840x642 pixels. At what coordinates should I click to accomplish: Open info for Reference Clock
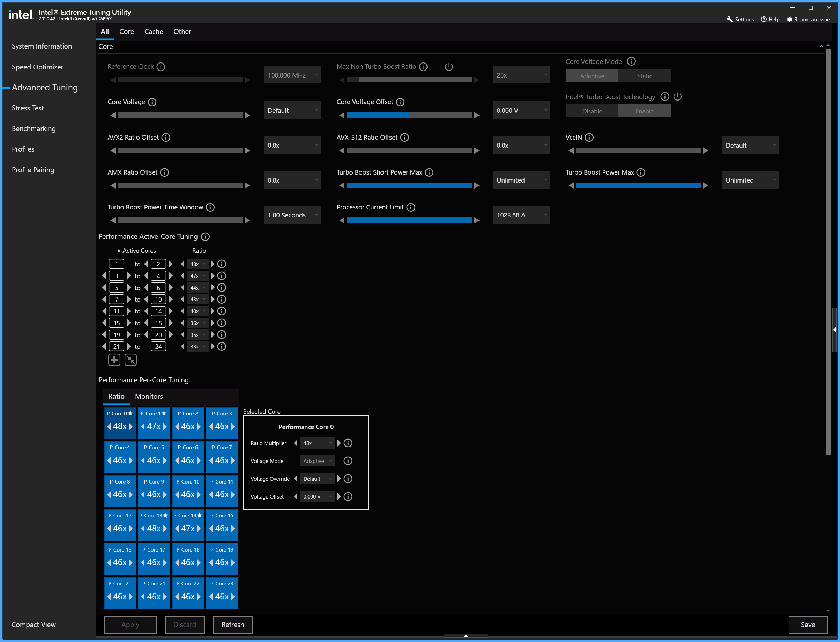pyautogui.click(x=161, y=67)
